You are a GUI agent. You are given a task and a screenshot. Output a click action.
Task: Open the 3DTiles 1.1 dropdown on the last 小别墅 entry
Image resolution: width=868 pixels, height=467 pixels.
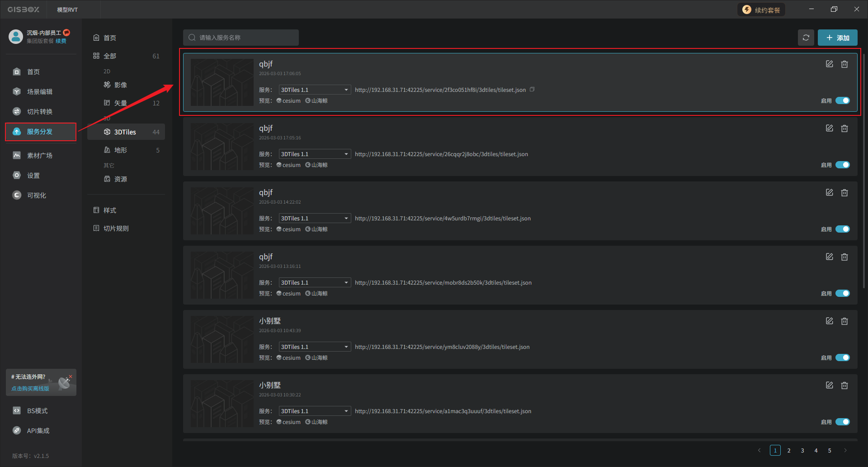315,411
